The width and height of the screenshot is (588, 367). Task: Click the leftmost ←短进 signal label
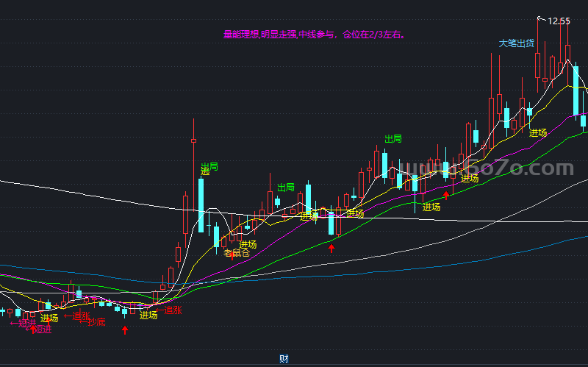coord(23,323)
